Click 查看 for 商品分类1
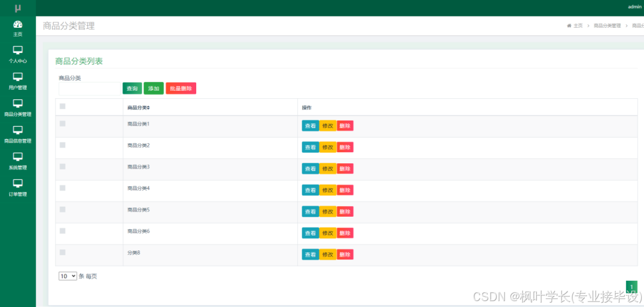644x307 pixels. pyautogui.click(x=310, y=126)
